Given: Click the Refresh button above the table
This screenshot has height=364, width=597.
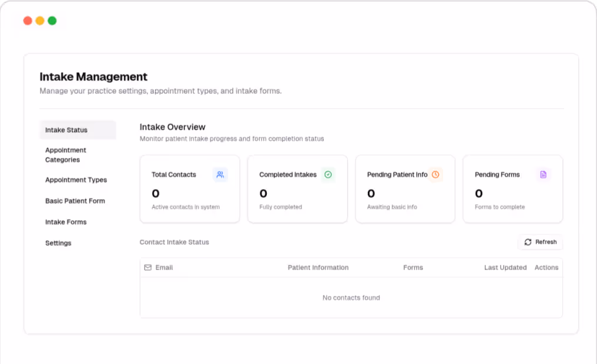Looking at the screenshot, I should (x=540, y=242).
